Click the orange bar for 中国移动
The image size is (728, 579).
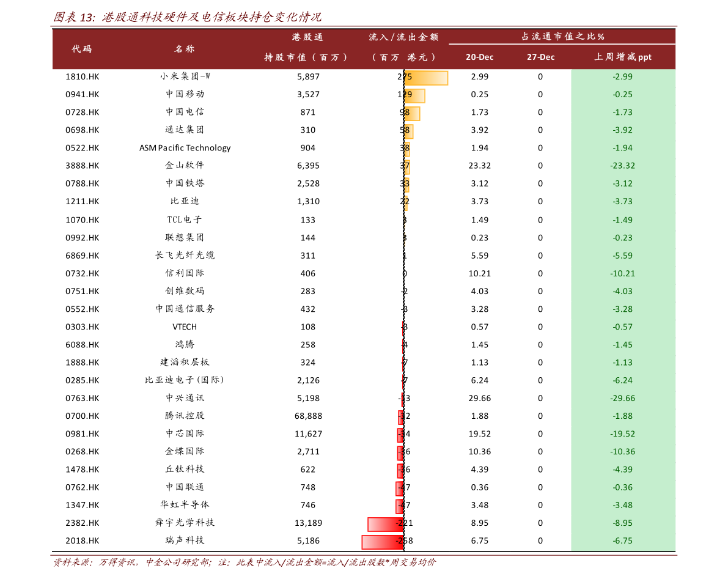coord(414,95)
